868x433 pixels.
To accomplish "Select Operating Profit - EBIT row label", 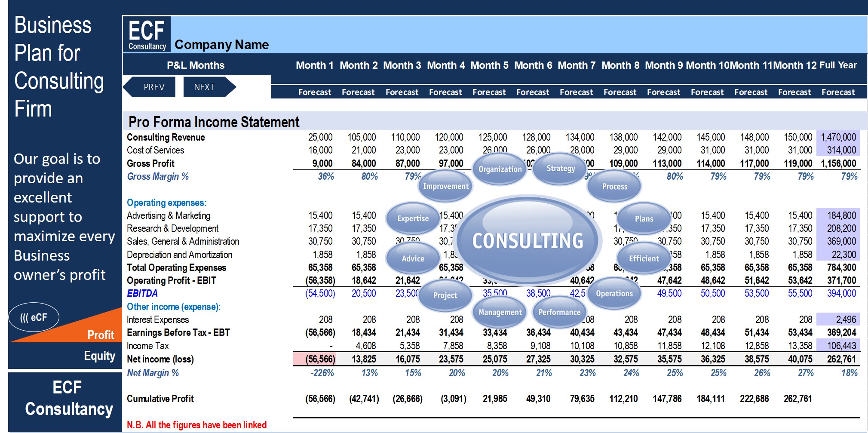I will click(x=171, y=280).
